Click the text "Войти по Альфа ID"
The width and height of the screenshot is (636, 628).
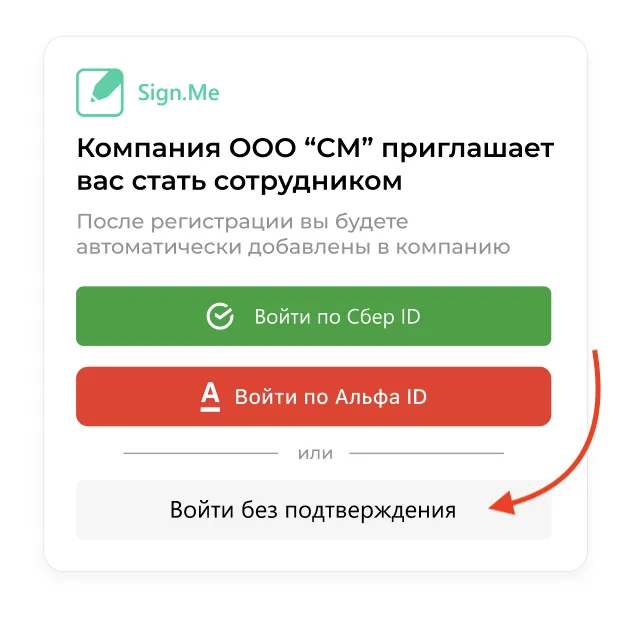(331, 397)
